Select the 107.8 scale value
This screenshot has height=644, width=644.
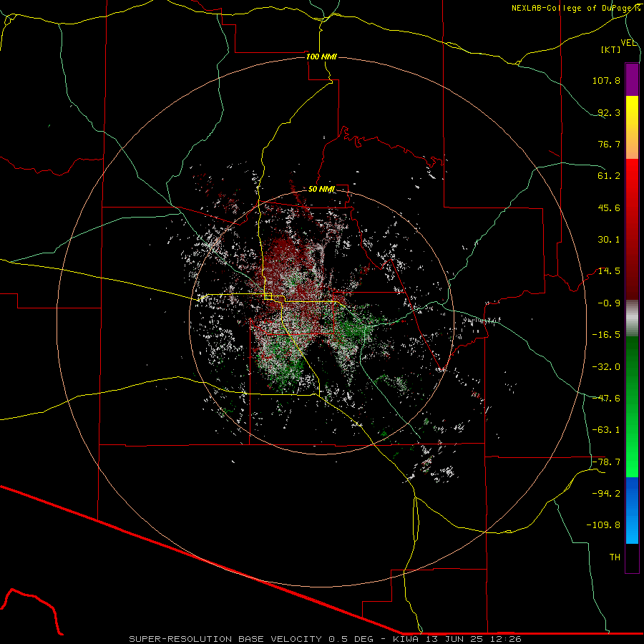click(x=606, y=80)
